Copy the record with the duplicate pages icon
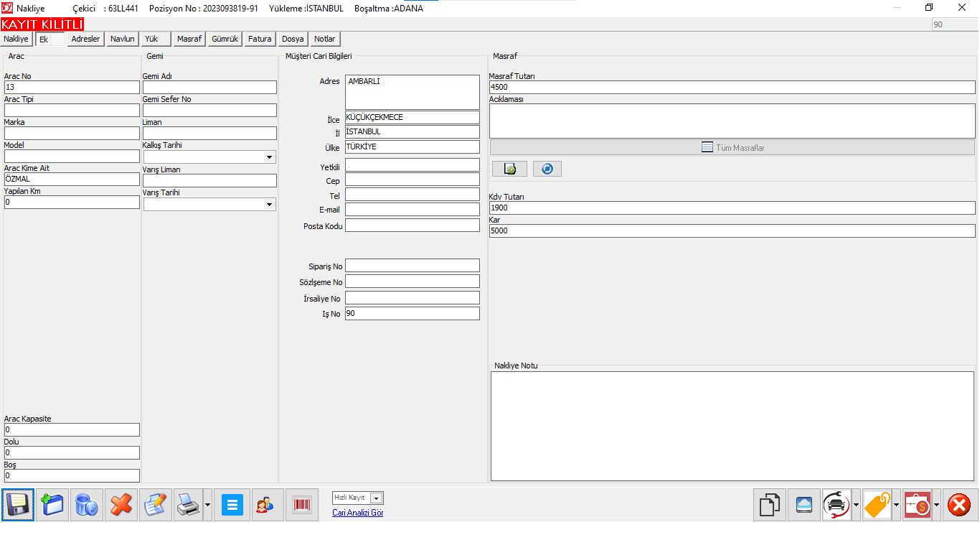The image size is (980, 540). pyautogui.click(x=769, y=505)
